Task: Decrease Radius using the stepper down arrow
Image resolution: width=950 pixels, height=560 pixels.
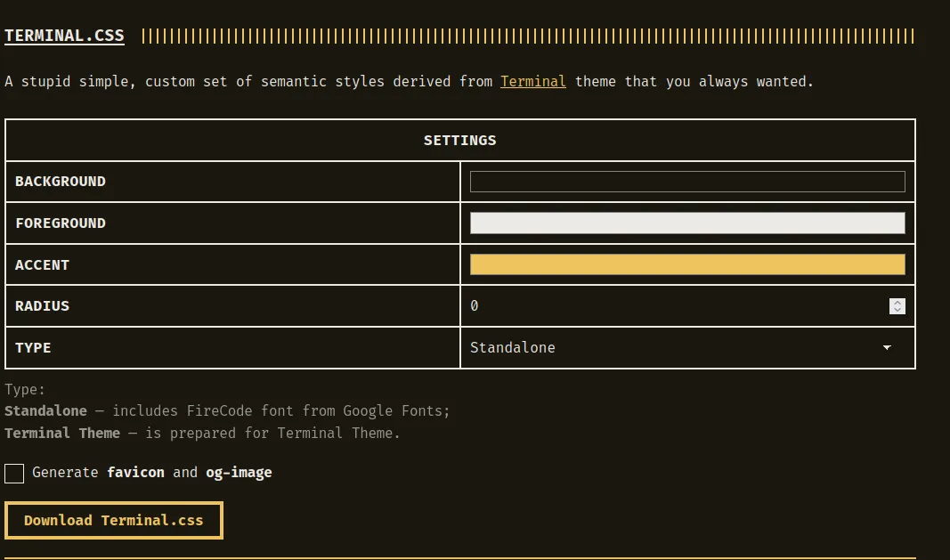Action: [897, 311]
